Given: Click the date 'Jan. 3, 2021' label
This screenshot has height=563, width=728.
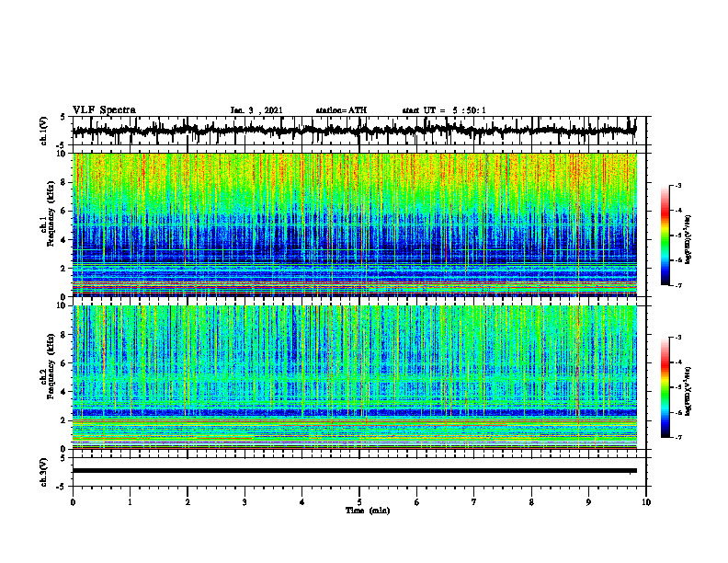Looking at the screenshot, I should pos(256,110).
